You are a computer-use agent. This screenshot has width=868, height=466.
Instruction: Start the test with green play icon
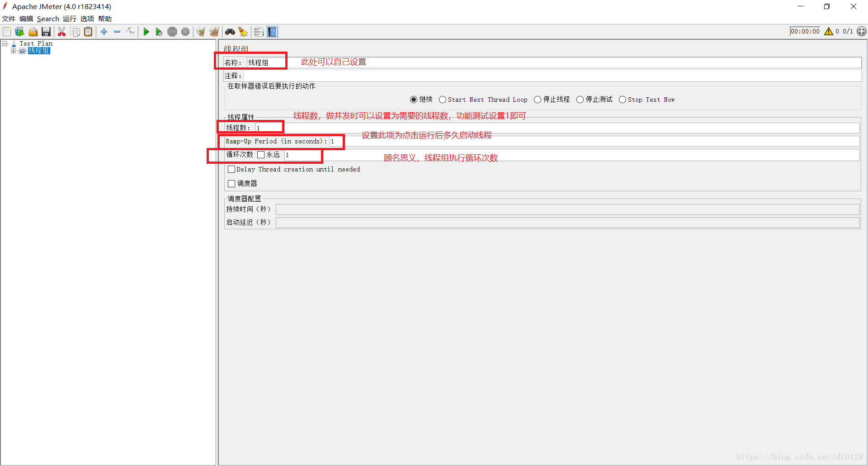pos(146,32)
